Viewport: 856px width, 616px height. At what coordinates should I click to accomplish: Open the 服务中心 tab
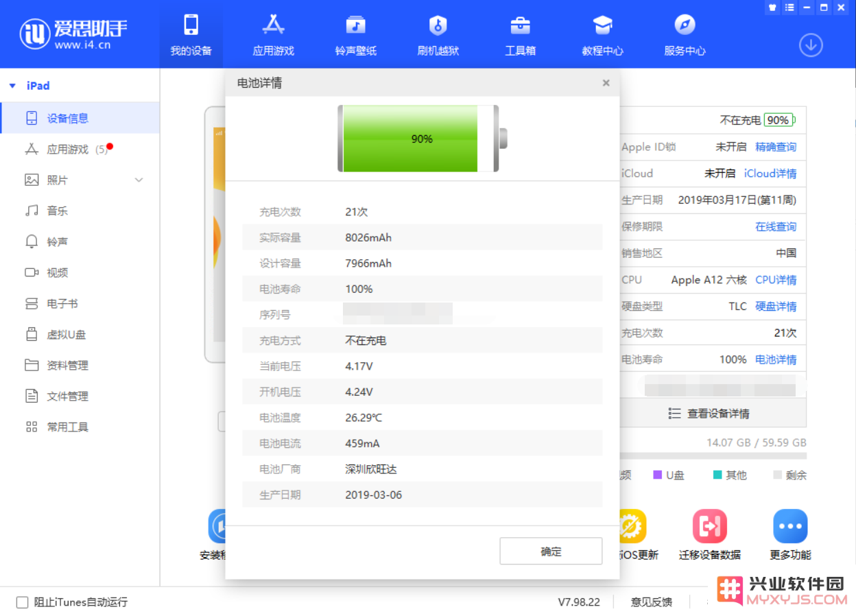tap(685, 34)
